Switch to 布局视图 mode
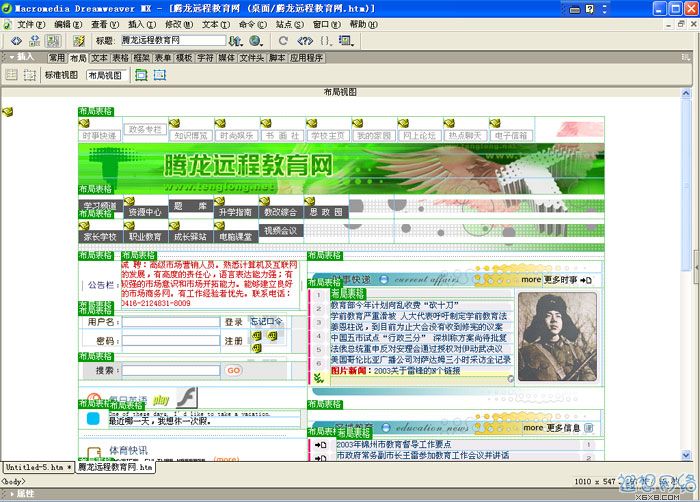700x502 pixels. click(x=106, y=75)
